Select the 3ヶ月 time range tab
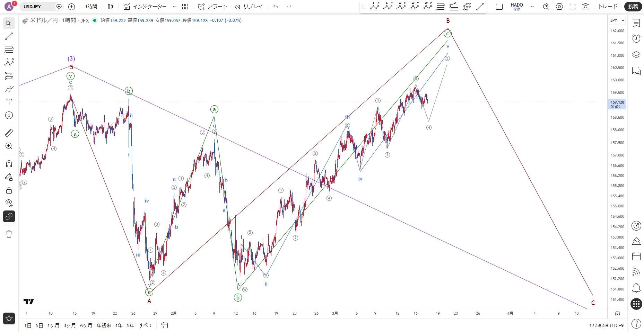 (70, 325)
